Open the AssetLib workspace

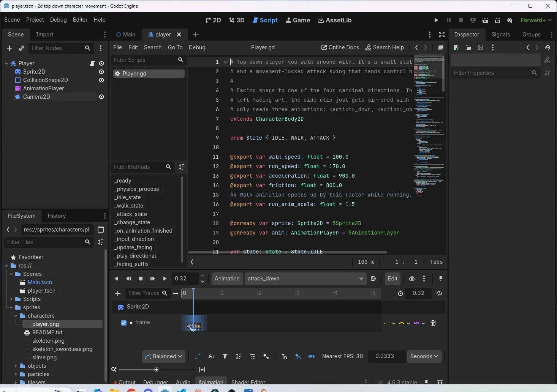coord(335,20)
